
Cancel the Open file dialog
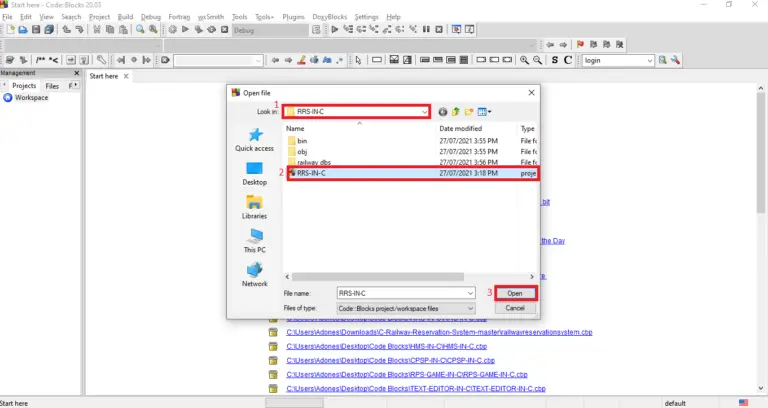(x=515, y=308)
